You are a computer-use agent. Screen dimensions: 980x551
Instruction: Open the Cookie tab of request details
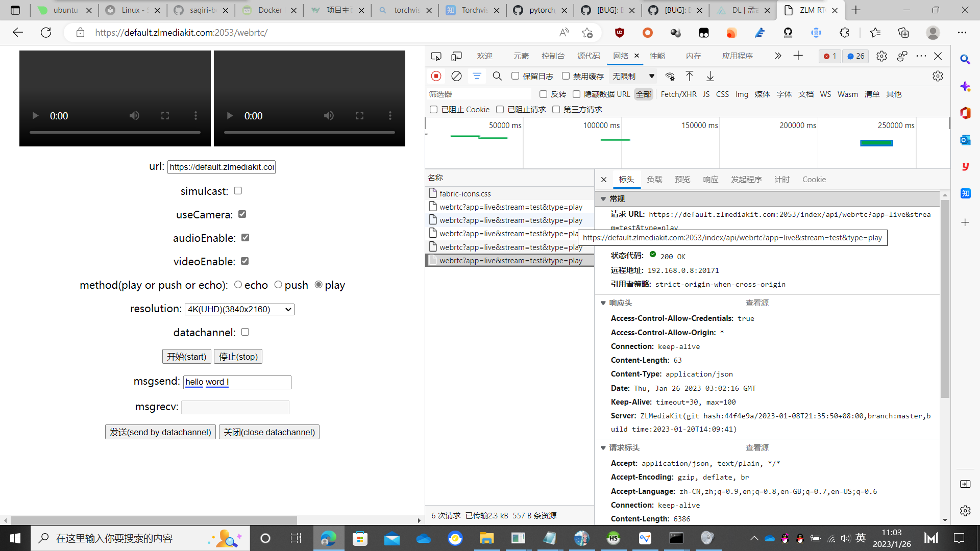pyautogui.click(x=814, y=179)
